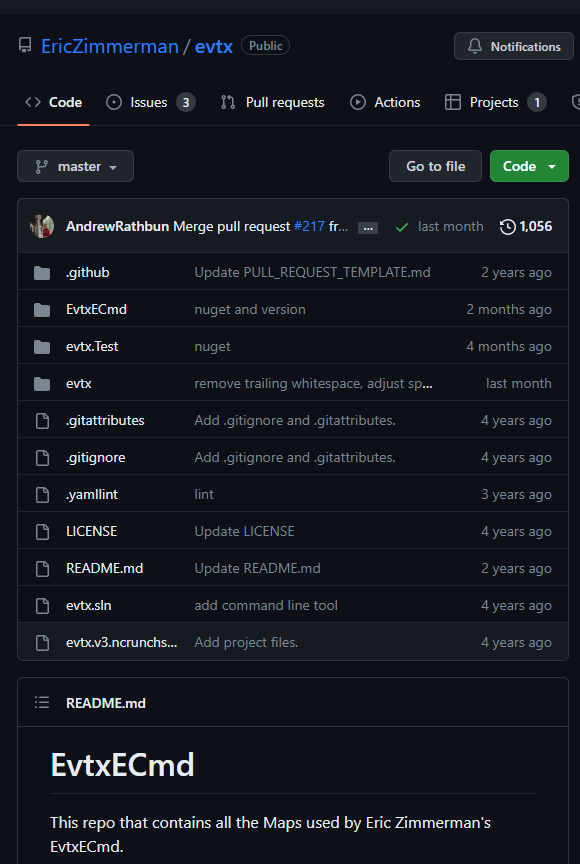Viewport: 580px width, 864px height.
Task: Click the LICENSE file icon
Action: tap(42, 531)
